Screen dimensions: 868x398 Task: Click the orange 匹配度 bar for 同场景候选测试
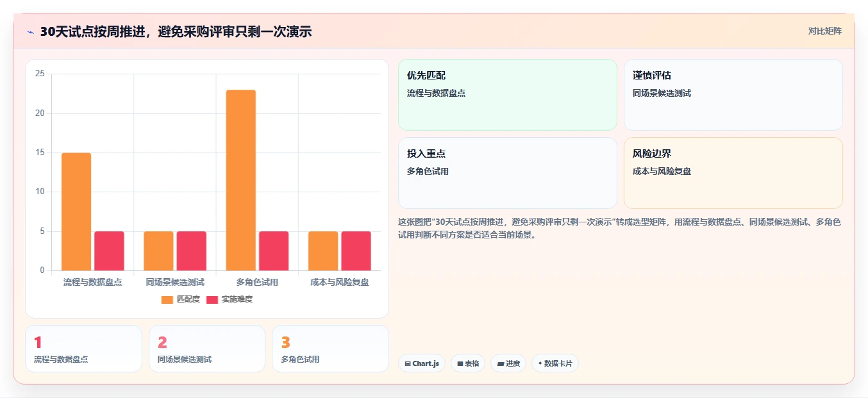(158, 251)
